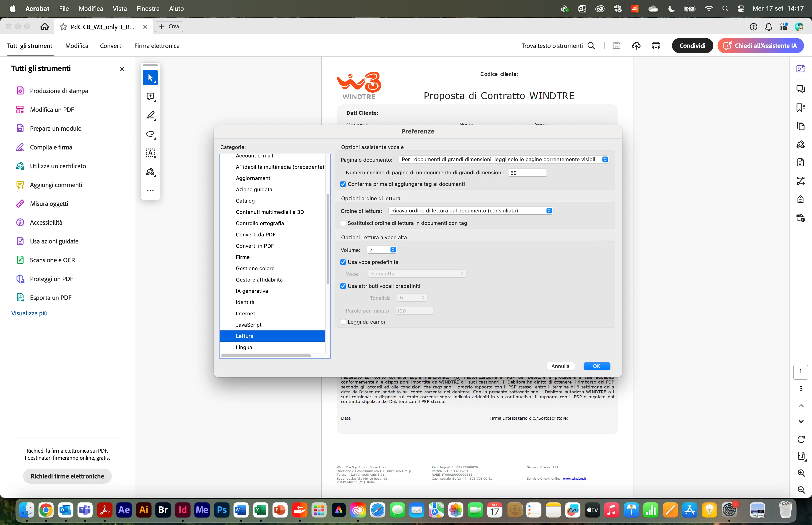
Task: Switch to the Firma elettronica tab
Action: tap(157, 46)
